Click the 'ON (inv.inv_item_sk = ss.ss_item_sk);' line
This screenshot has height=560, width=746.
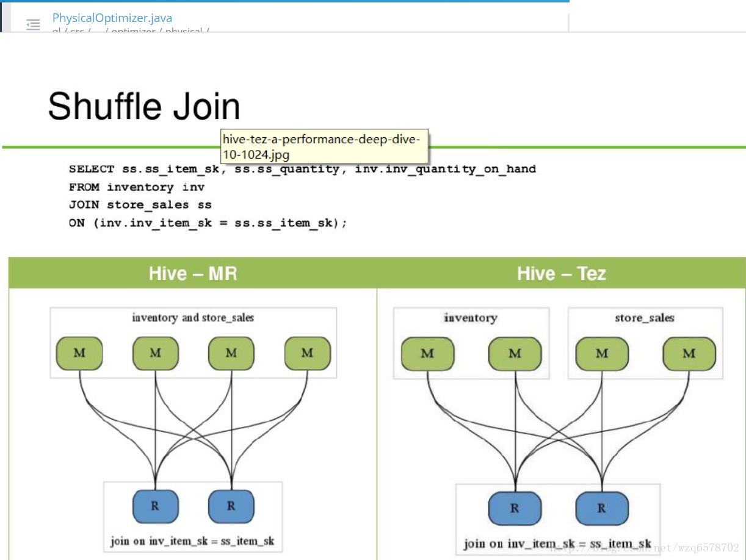[x=208, y=223]
